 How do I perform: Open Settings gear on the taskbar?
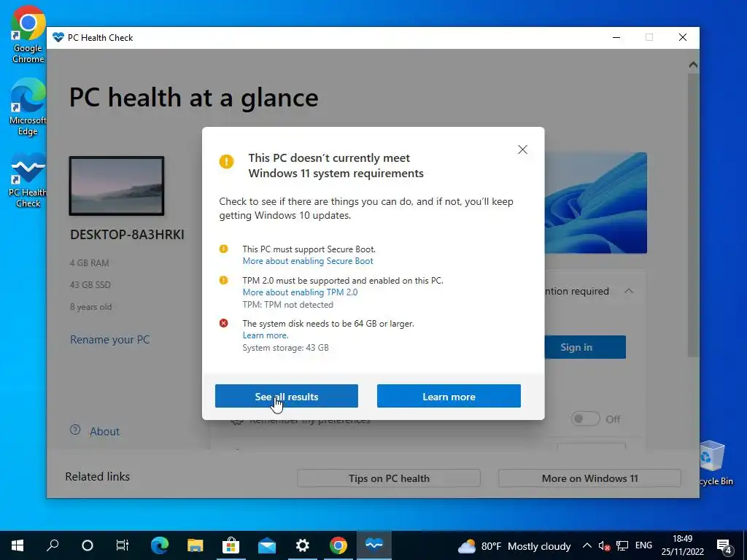(x=303, y=545)
